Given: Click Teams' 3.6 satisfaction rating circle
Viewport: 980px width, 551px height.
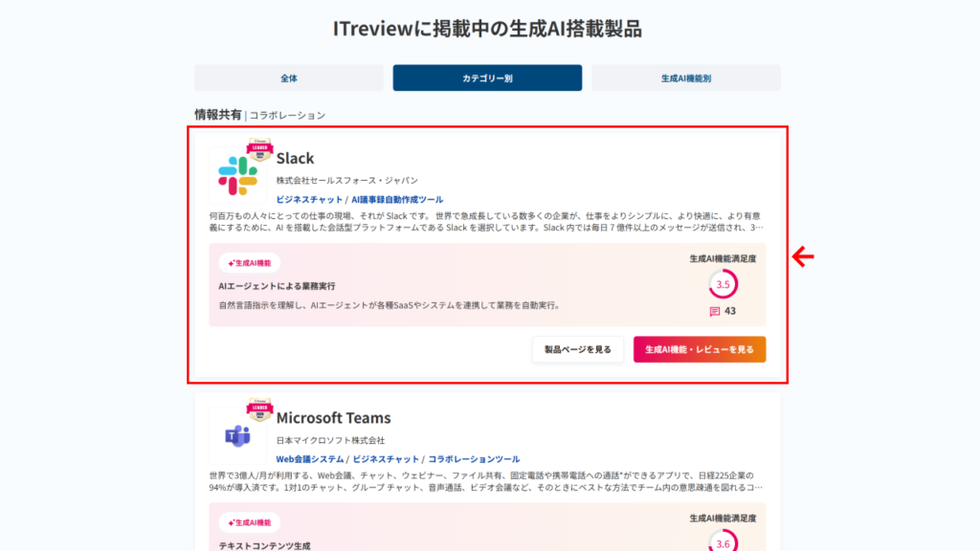Looking at the screenshot, I should pyautogui.click(x=724, y=543).
